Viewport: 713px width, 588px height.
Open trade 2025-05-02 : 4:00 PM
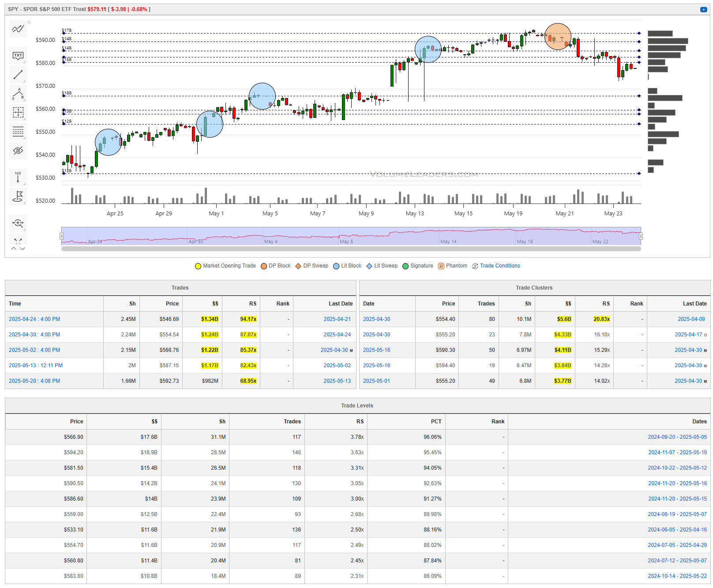[x=34, y=350]
